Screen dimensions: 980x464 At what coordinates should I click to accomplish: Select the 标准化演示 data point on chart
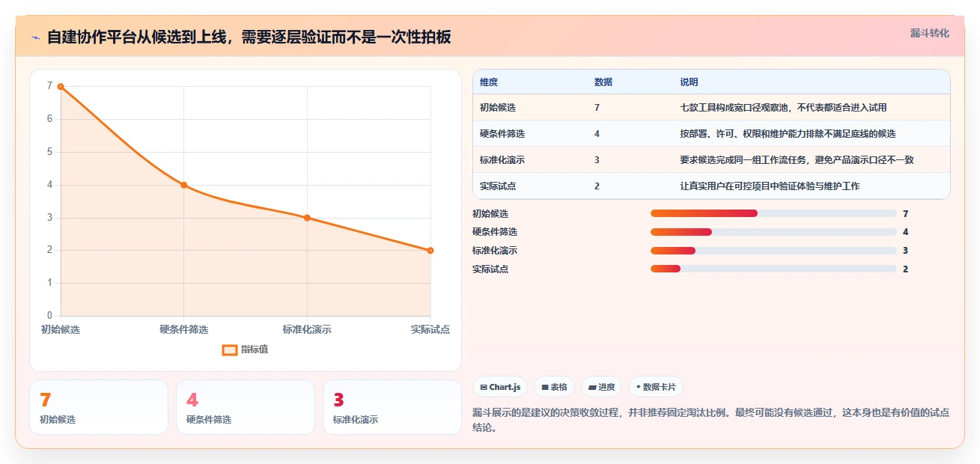[307, 218]
